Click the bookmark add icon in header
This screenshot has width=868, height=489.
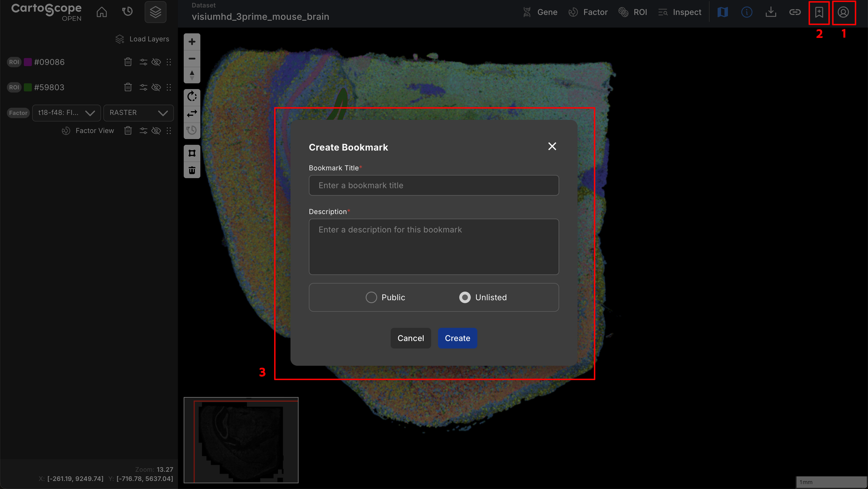pyautogui.click(x=819, y=12)
